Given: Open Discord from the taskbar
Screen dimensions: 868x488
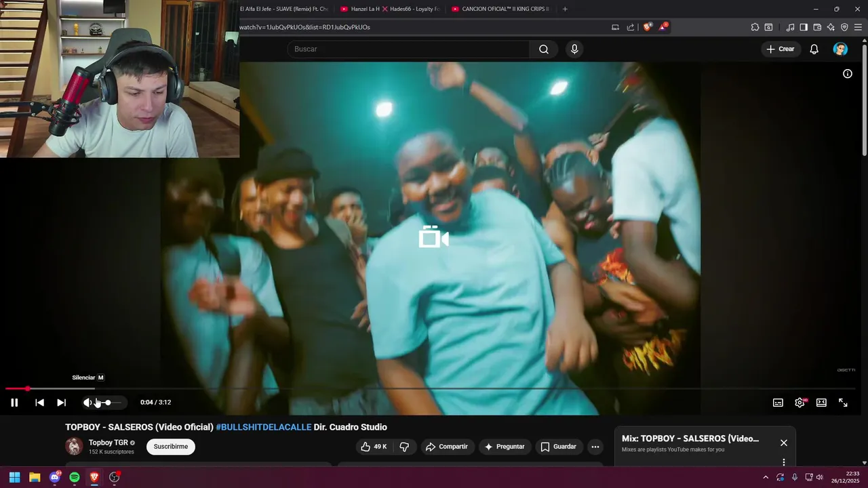Looking at the screenshot, I should click(55, 477).
